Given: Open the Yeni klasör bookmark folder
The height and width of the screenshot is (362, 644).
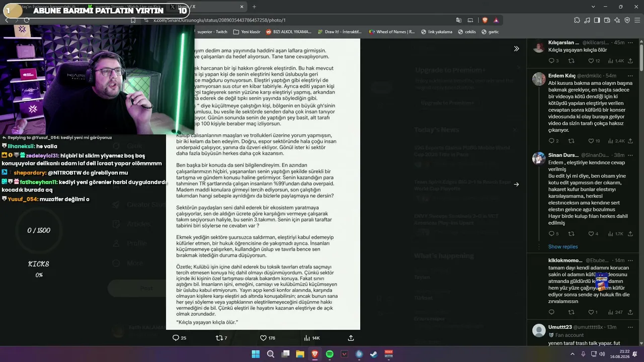Looking at the screenshot, I should point(247,32).
